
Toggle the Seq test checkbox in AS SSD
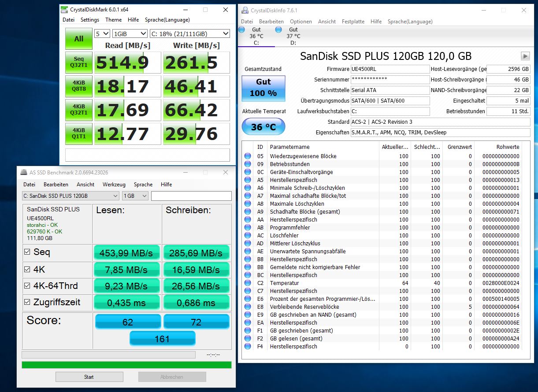[x=27, y=252]
